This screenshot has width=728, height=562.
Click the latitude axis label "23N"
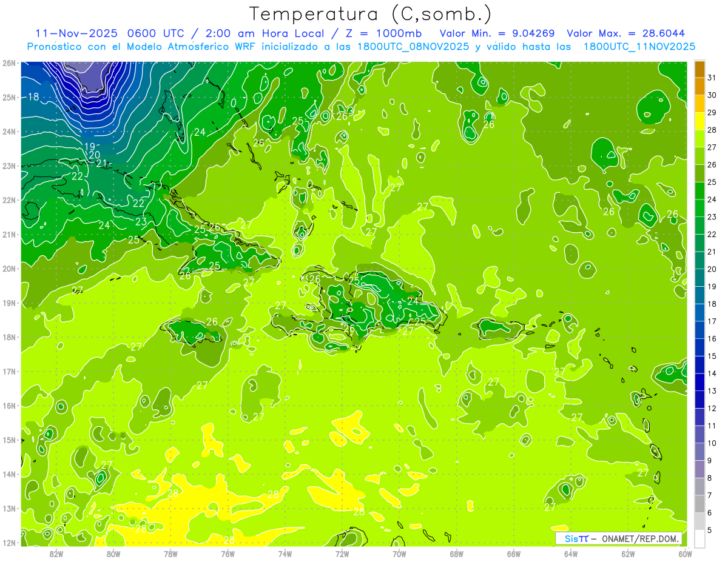click(9, 166)
